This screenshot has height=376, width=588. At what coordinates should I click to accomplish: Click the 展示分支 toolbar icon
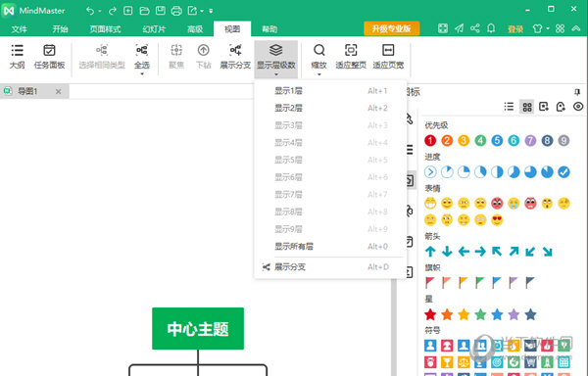(235, 50)
